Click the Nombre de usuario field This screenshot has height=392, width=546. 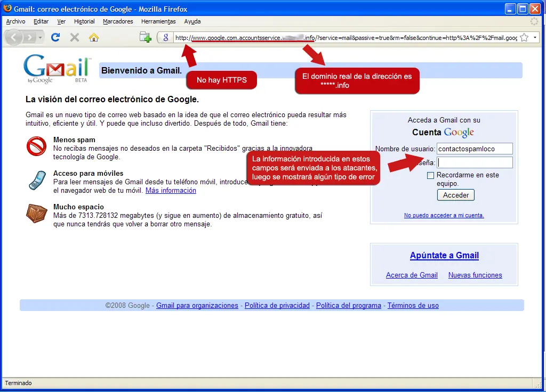click(x=475, y=149)
